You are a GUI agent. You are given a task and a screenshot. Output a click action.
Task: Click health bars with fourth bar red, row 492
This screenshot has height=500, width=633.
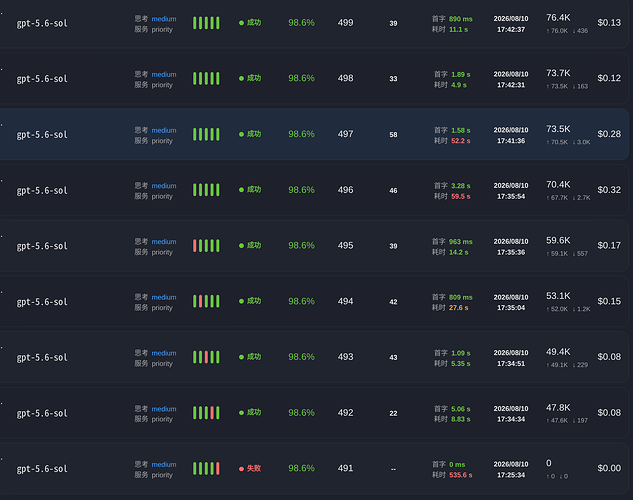[206, 413]
